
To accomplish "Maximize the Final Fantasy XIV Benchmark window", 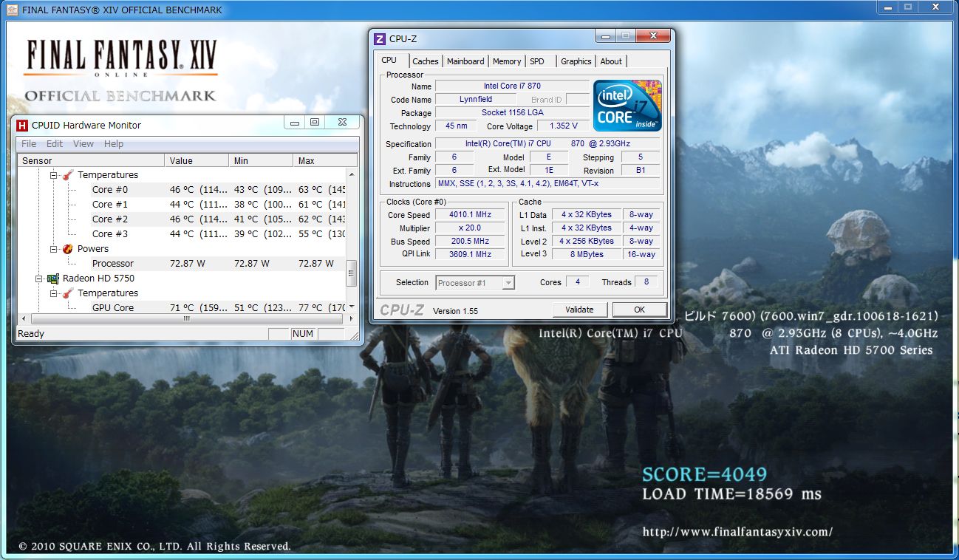I will 909,7.
